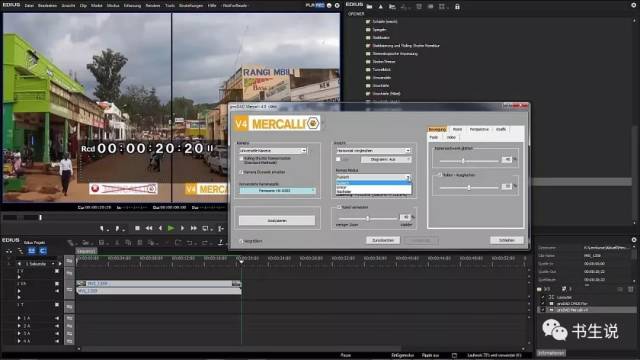Click the Kameraschwenk percent value field

click(506, 160)
